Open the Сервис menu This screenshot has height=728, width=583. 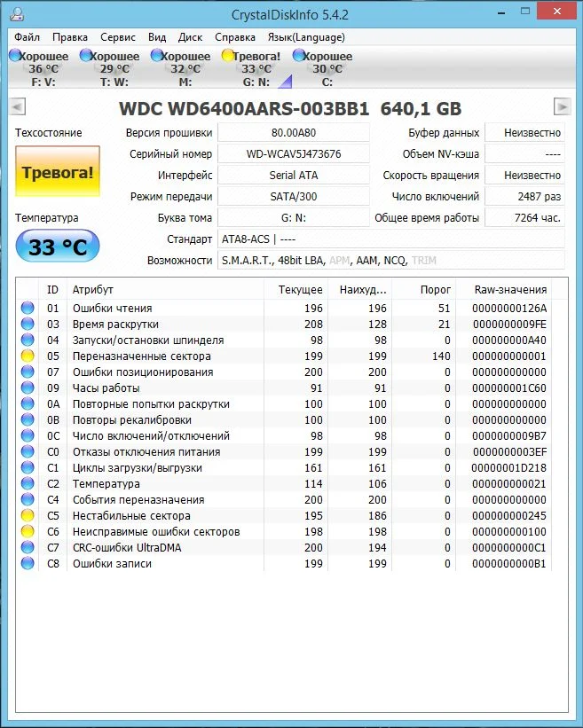(x=118, y=37)
